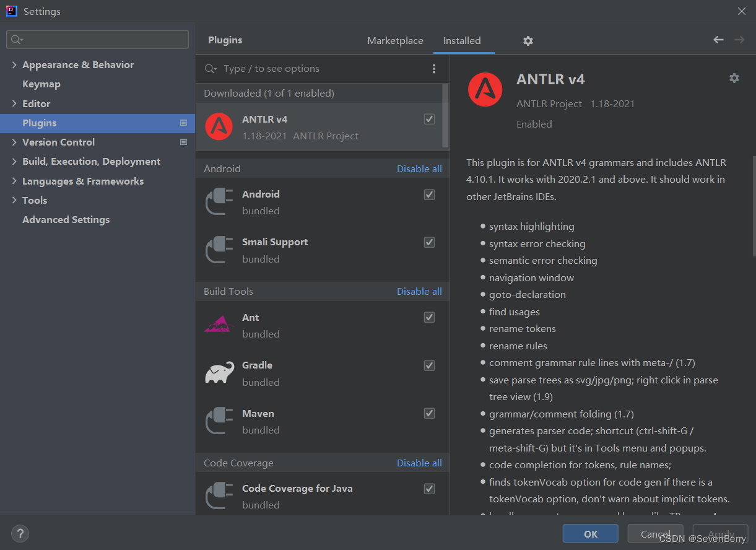The height and width of the screenshot is (550, 756).
Task: Click the Ant build tool icon
Action: (x=218, y=325)
